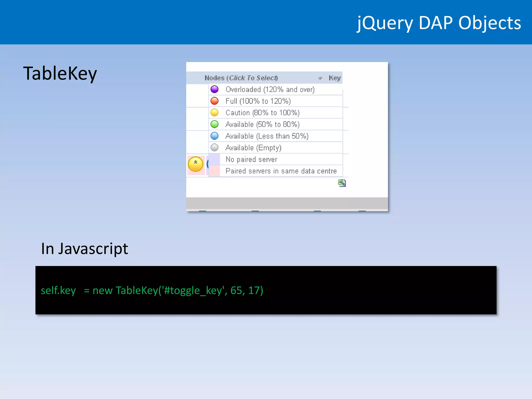Click the Paired servers in same data centre text
The width and height of the screenshot is (532, 399).
tap(281, 171)
